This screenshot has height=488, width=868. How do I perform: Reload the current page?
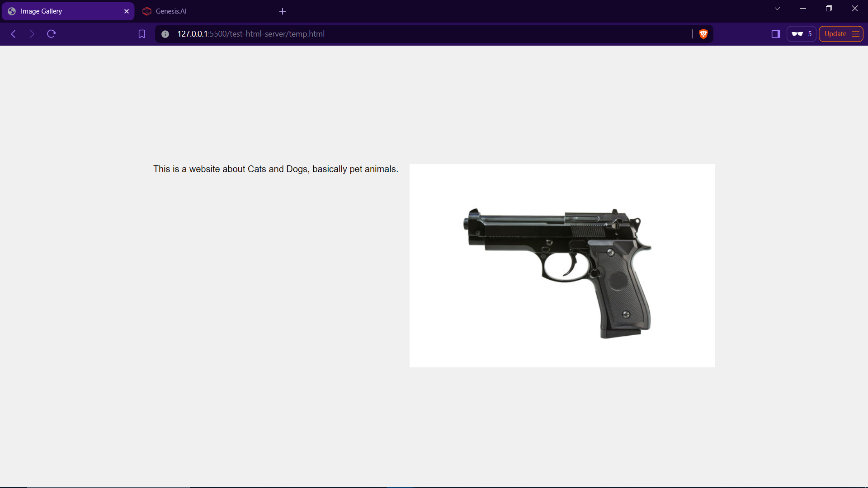(52, 34)
